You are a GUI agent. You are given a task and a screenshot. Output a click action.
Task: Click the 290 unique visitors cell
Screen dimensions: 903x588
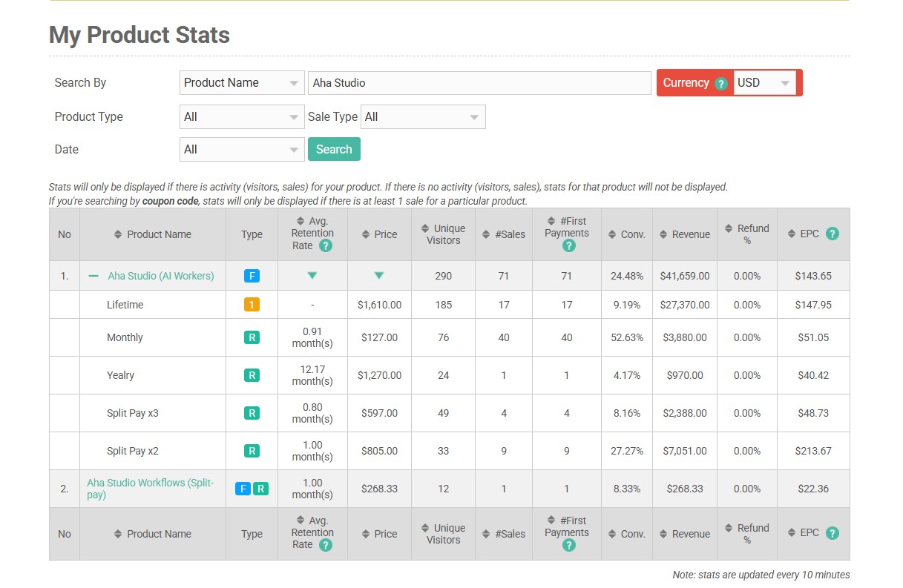click(444, 276)
